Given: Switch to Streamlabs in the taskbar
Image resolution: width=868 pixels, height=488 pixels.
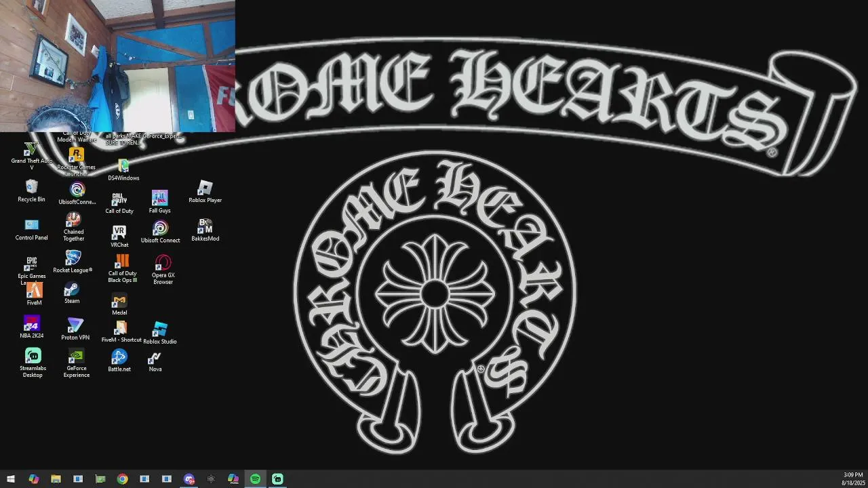Looking at the screenshot, I should 277,479.
